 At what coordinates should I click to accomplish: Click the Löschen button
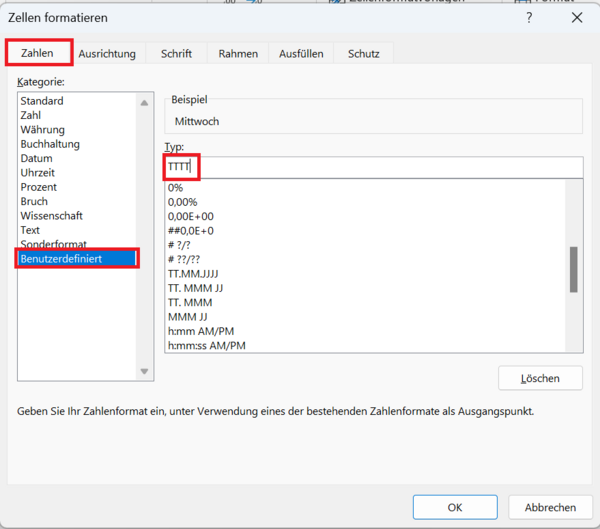(x=540, y=379)
